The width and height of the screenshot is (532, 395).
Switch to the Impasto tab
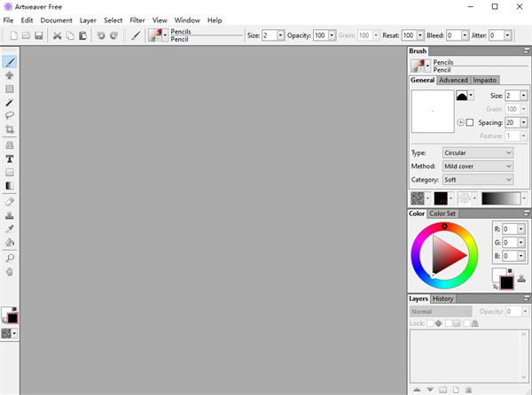click(484, 81)
